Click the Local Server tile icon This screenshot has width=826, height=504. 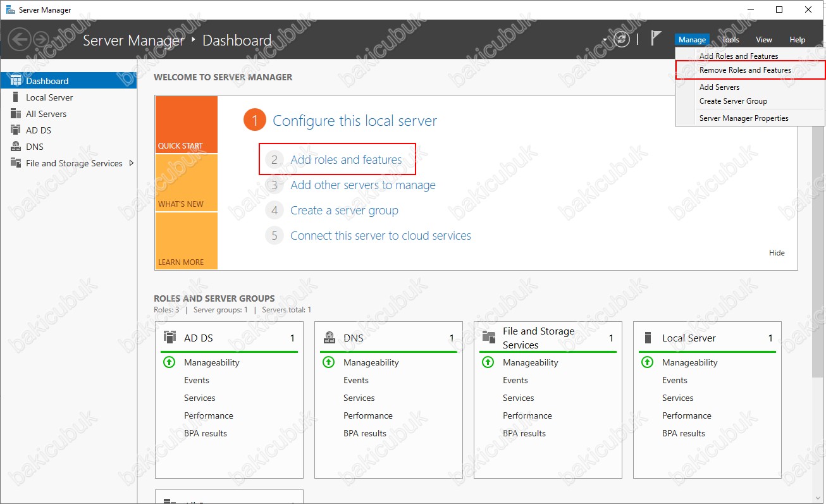[x=648, y=338]
